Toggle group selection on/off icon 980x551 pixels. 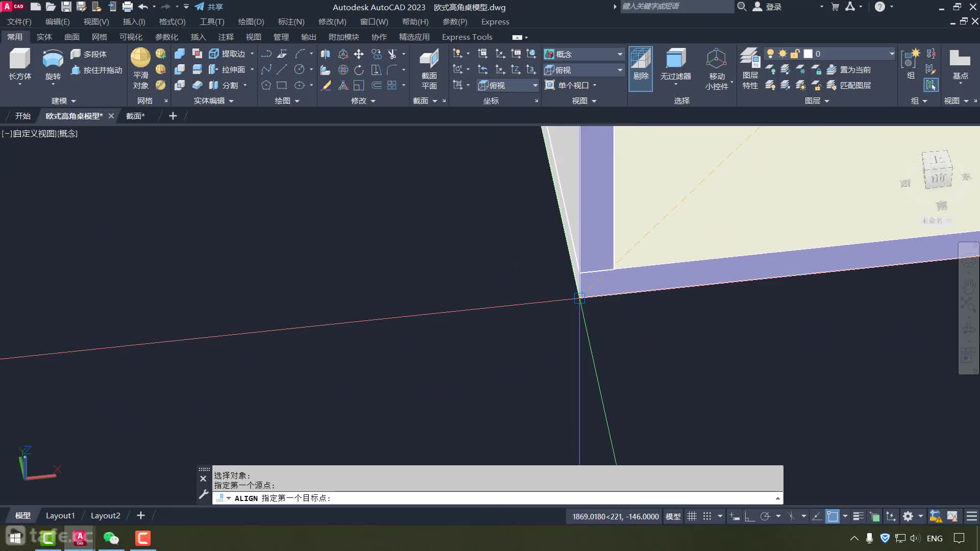pos(931,85)
